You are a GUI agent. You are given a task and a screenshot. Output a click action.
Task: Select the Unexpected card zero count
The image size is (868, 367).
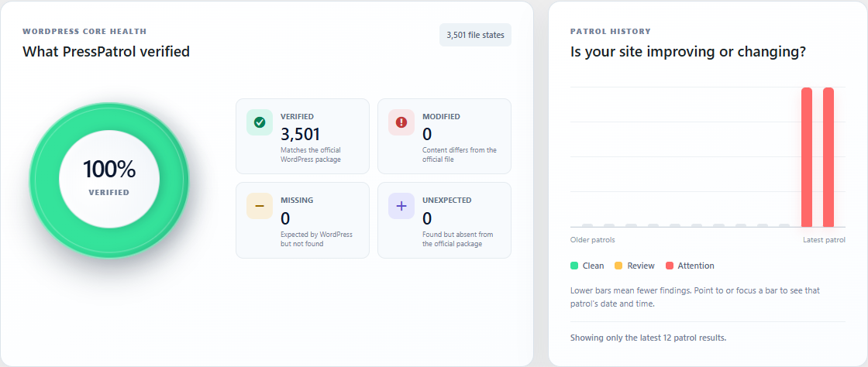(427, 218)
